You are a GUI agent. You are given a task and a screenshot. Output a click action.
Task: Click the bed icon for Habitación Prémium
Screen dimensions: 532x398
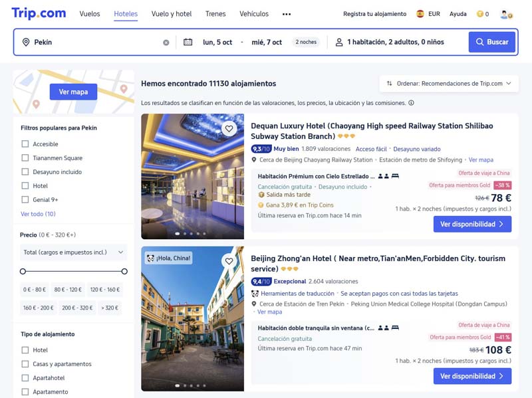click(x=395, y=176)
